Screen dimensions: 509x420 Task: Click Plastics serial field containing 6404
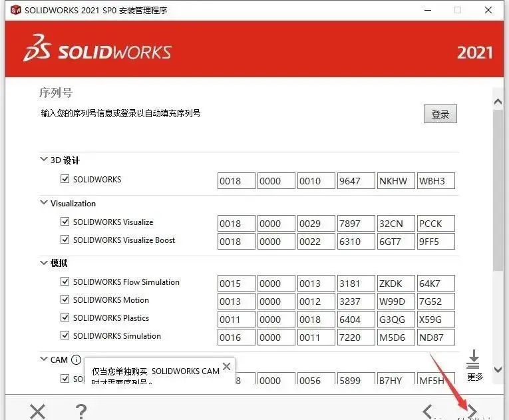click(x=356, y=319)
